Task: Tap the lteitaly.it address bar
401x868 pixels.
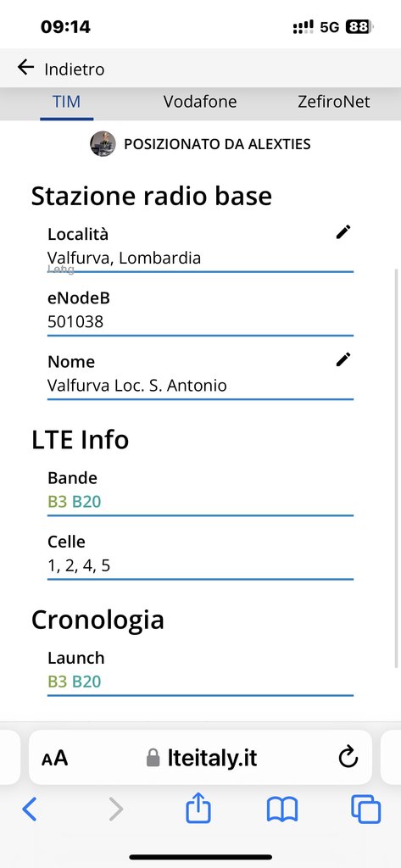Action: point(200,757)
